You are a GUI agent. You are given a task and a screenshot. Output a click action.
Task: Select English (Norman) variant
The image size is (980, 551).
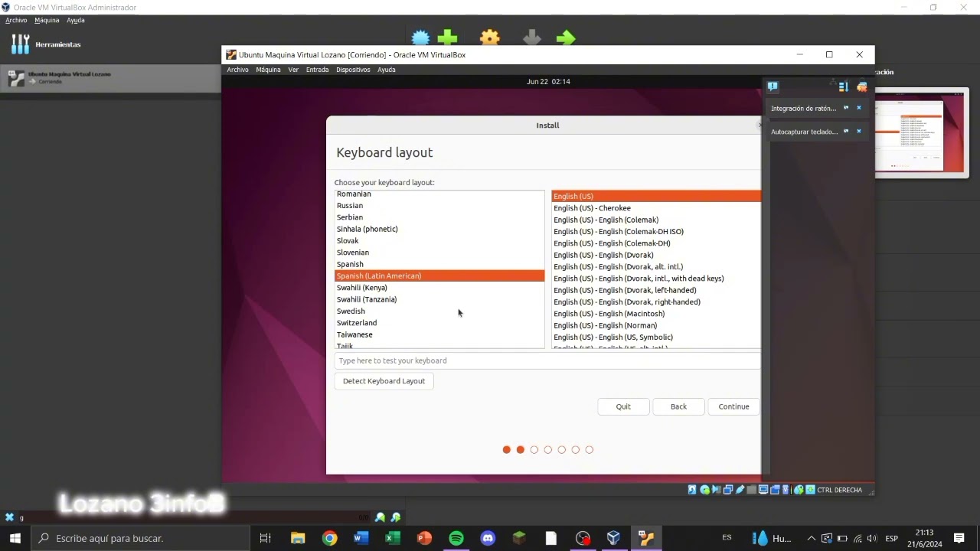point(656,325)
